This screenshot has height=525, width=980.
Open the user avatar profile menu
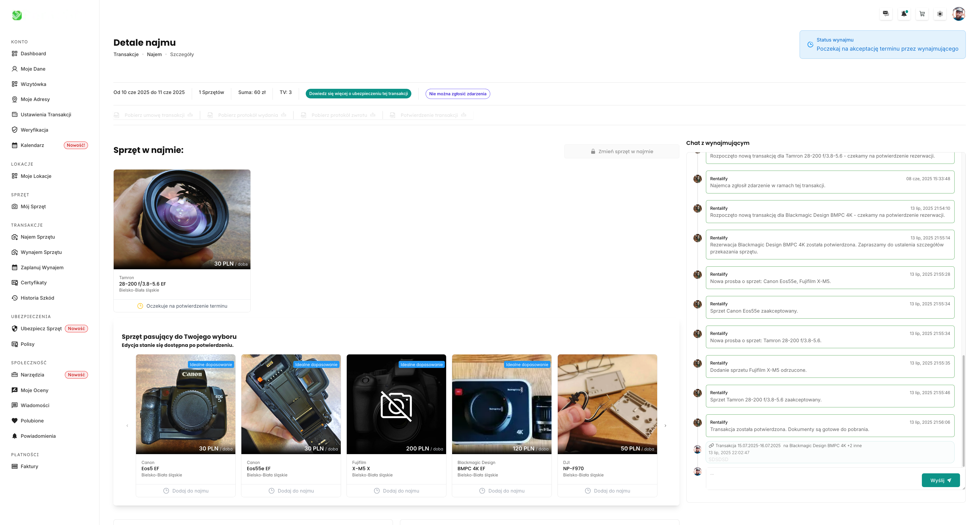pyautogui.click(x=958, y=14)
